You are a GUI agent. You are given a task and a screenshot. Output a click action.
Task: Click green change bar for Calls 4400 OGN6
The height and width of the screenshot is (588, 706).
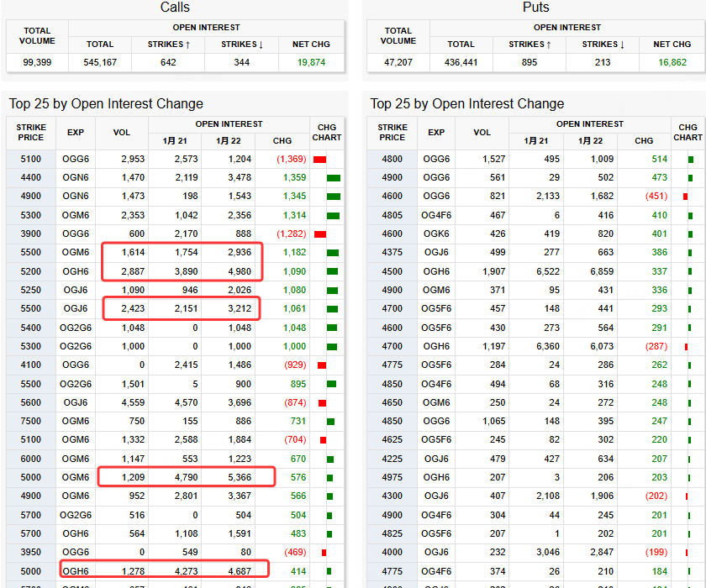[x=334, y=178]
